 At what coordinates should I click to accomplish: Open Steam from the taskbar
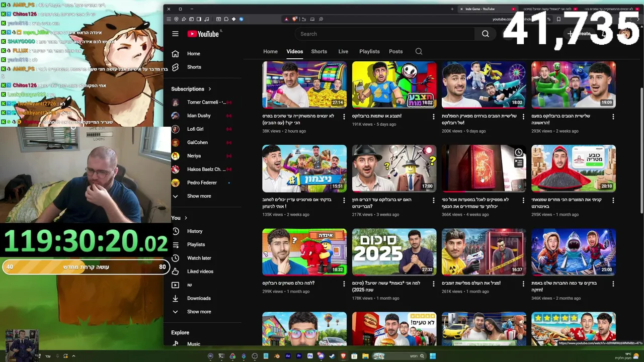[x=332, y=356]
